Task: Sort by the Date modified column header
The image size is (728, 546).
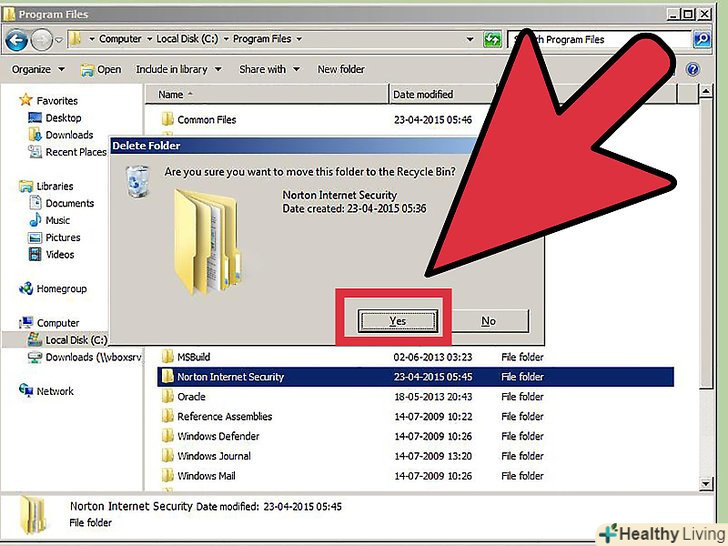Action: click(x=442, y=94)
